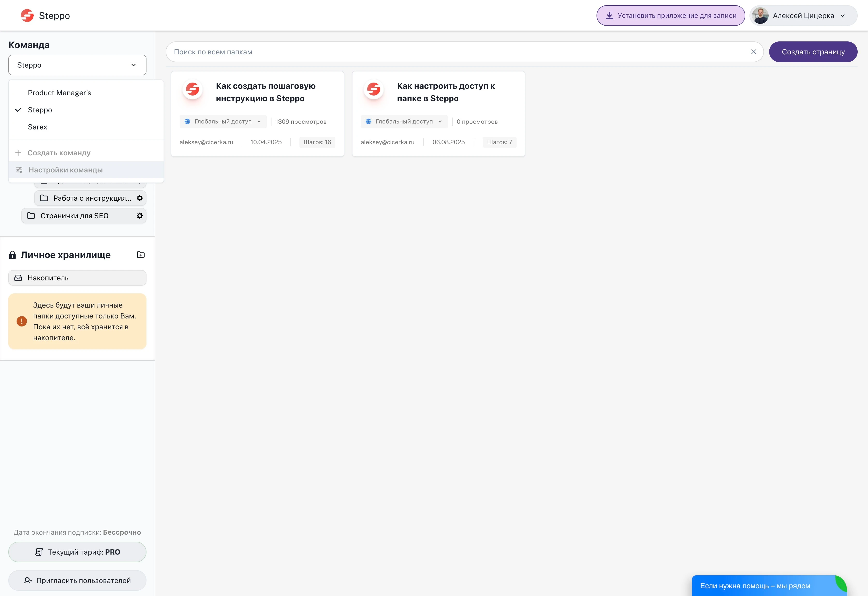
Task: Click the lock icon next to Личное хранилище
Action: coord(12,255)
